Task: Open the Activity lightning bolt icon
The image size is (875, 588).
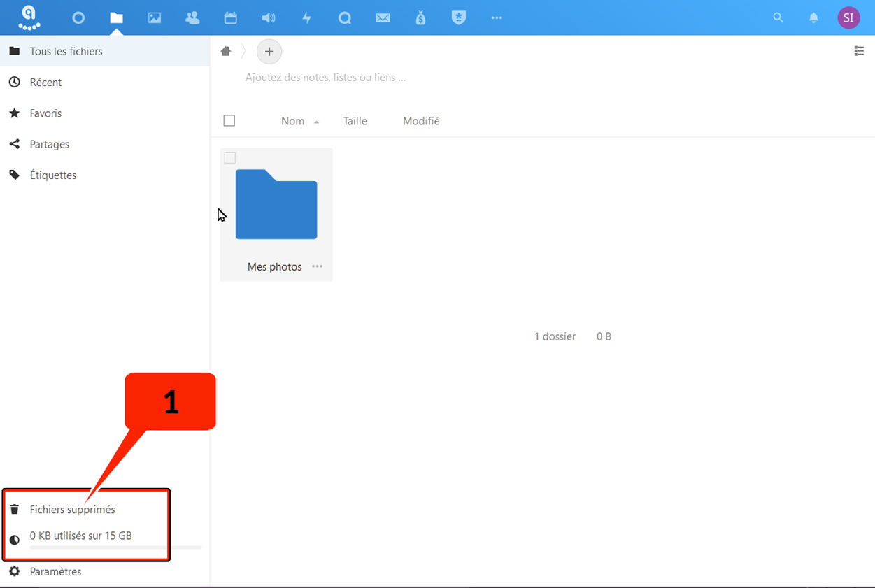Action: tap(306, 18)
